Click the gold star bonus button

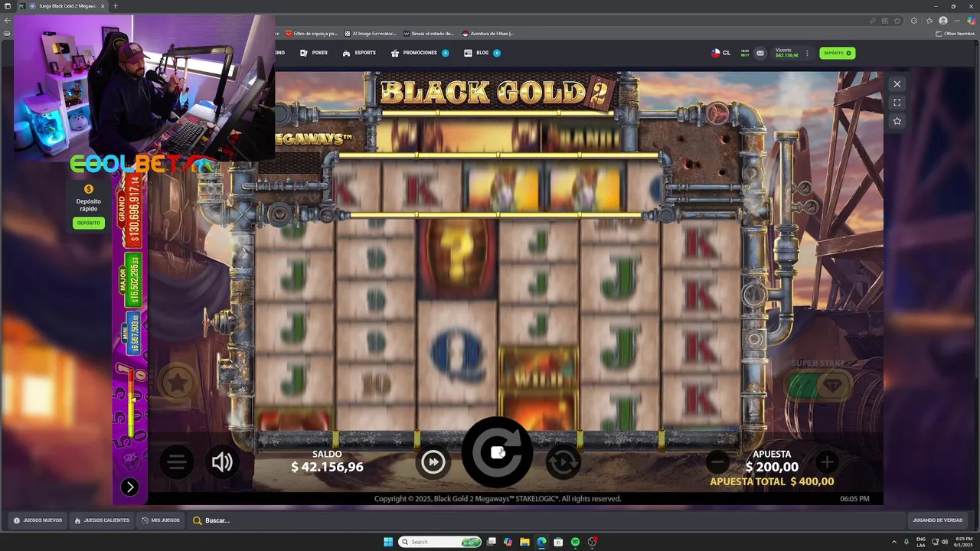pyautogui.click(x=178, y=382)
